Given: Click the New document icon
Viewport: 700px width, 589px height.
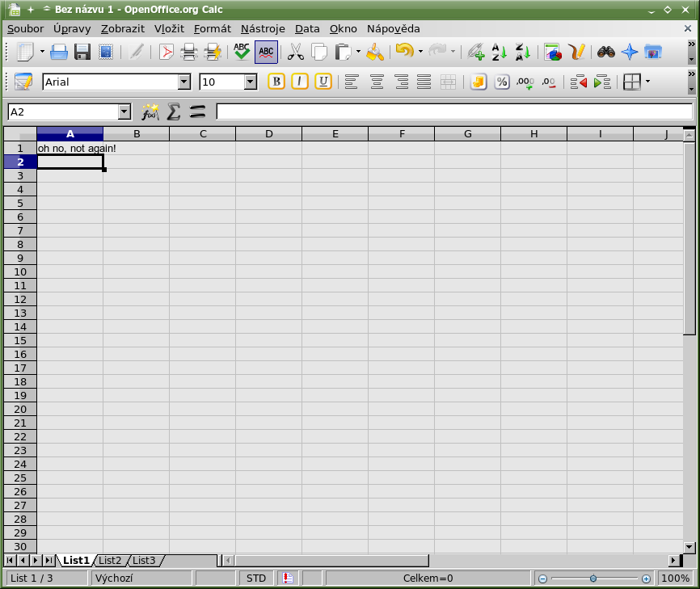Looking at the screenshot, I should tap(25, 53).
